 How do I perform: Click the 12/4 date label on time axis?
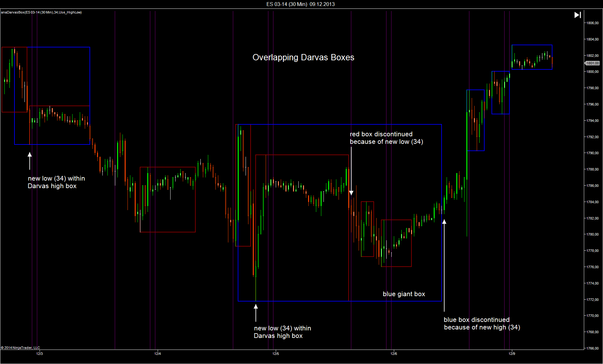(x=158, y=354)
